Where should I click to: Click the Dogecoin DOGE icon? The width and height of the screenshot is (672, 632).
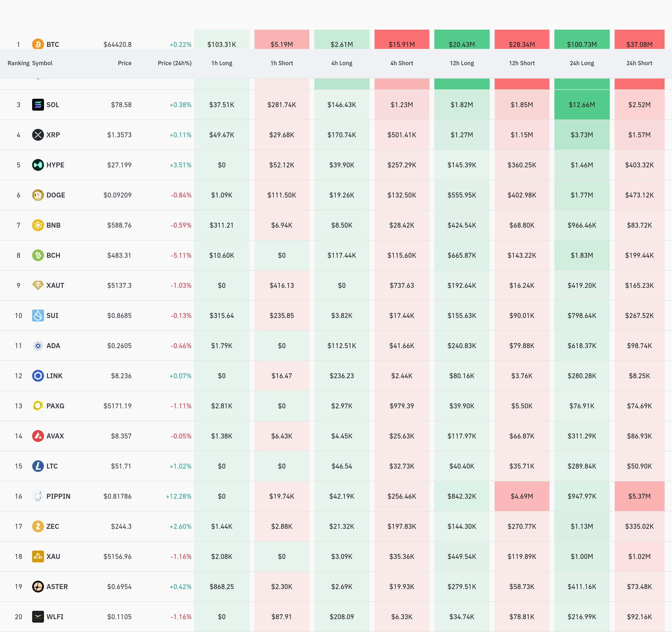(x=38, y=195)
